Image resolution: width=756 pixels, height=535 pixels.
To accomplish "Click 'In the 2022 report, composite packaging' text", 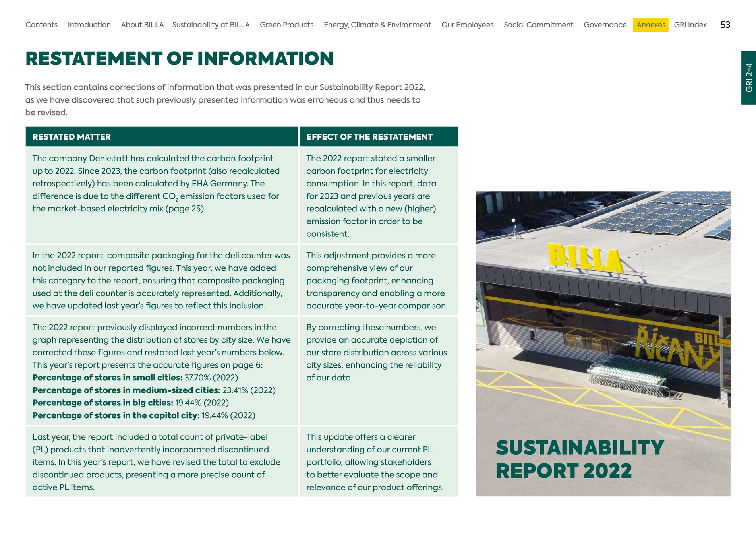I will [x=161, y=280].
